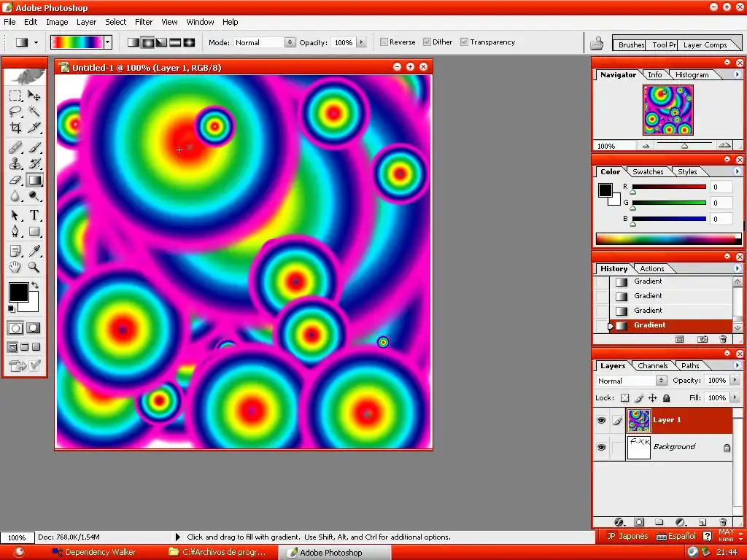Image resolution: width=747 pixels, height=560 pixels.
Task: Choose Diamond Gradient style
Action: click(189, 42)
